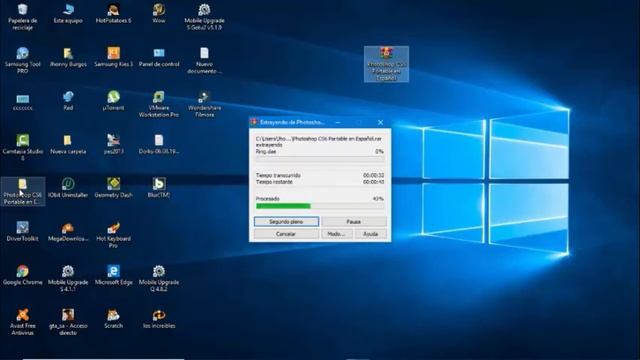Select the Wondershare Filmora shortcut
The width and height of the screenshot is (640, 360).
204,104
